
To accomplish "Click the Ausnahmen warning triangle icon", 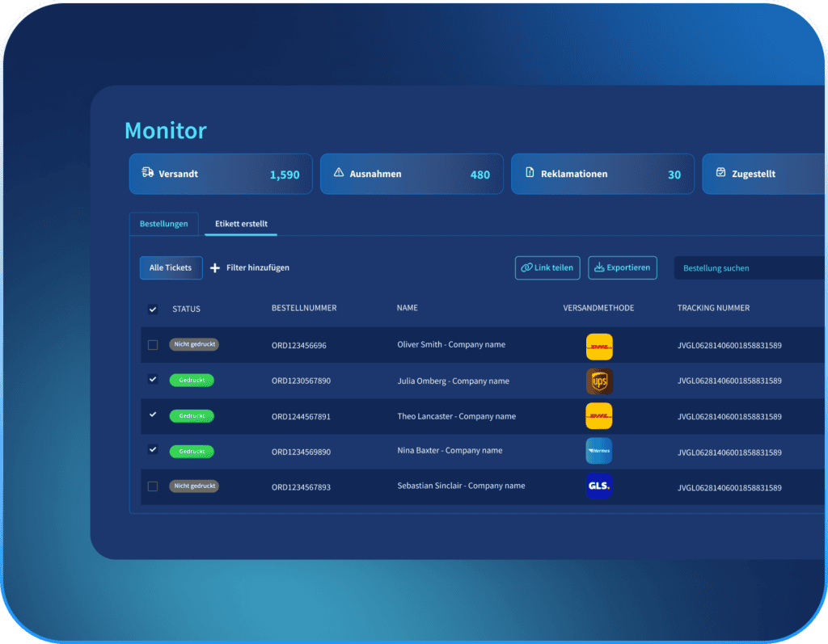I will coord(339,173).
